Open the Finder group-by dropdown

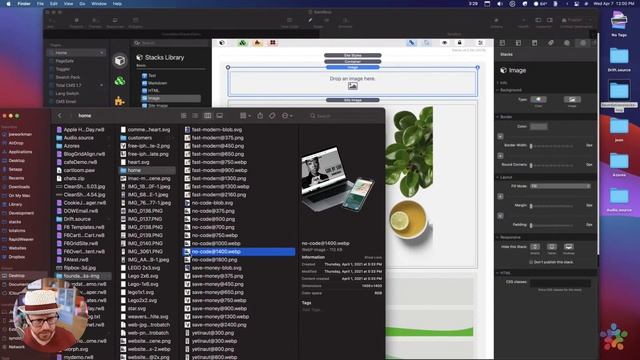click(x=245, y=116)
